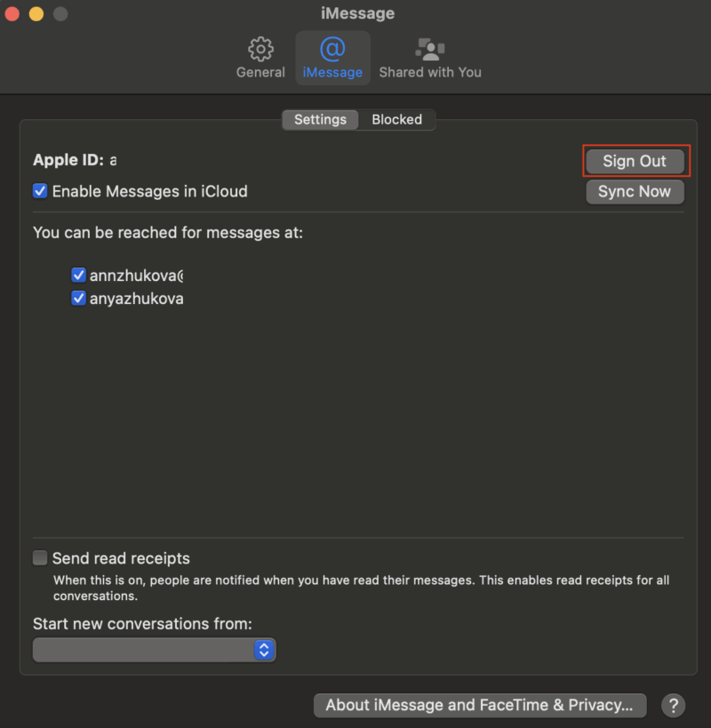The height and width of the screenshot is (728, 711).
Task: Switch to the Blocked segment
Action: (x=396, y=120)
